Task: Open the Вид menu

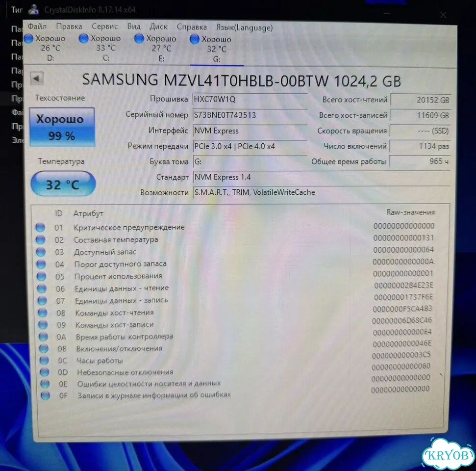Action: pyautogui.click(x=133, y=27)
